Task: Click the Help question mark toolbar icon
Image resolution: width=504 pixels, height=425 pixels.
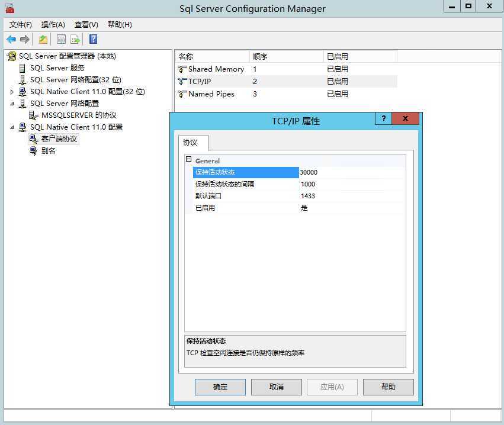Action: click(93, 39)
